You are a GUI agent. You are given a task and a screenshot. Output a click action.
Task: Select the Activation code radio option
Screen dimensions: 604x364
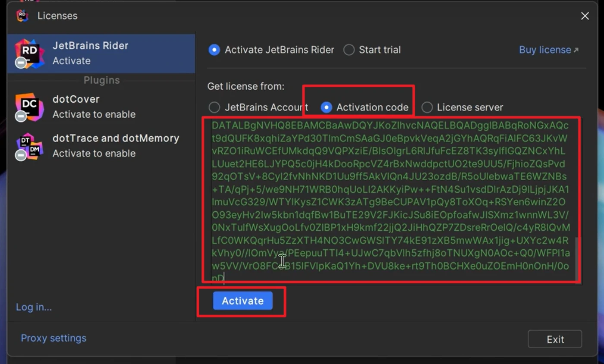click(365, 107)
